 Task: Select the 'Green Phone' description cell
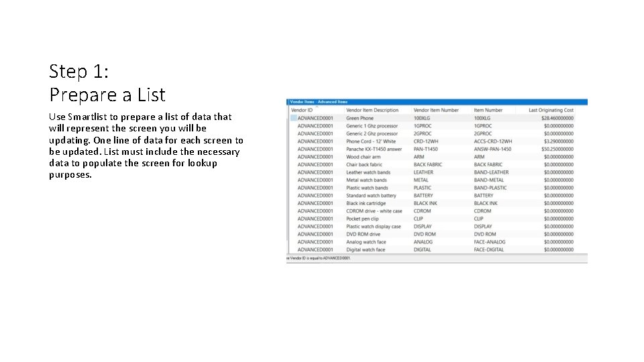(360, 118)
